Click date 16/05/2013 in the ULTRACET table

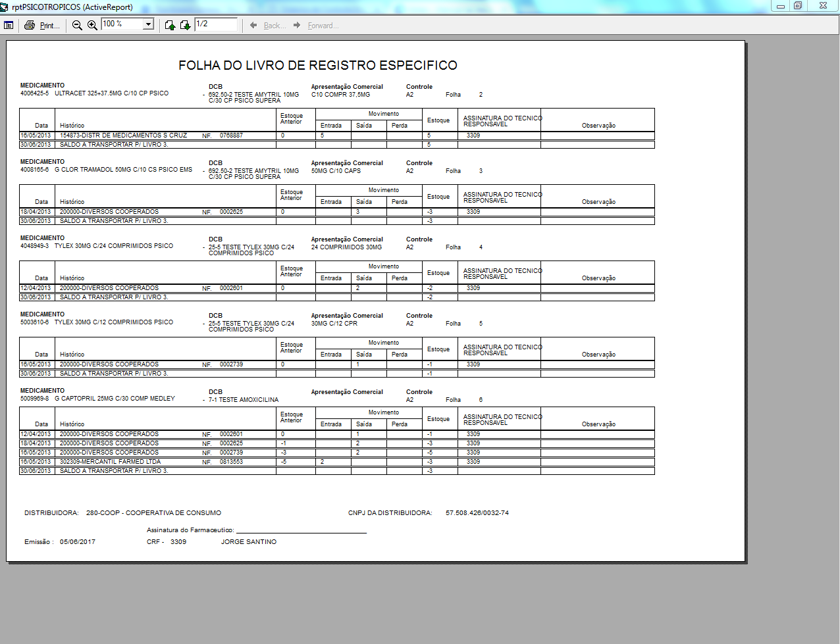[36, 136]
